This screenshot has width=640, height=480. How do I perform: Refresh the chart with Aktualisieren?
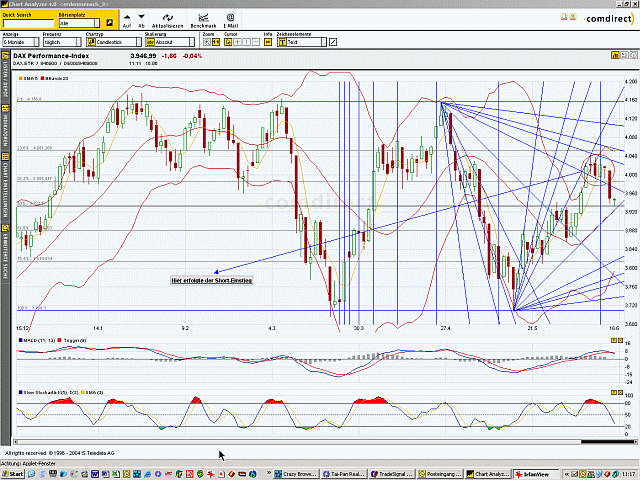[167, 20]
